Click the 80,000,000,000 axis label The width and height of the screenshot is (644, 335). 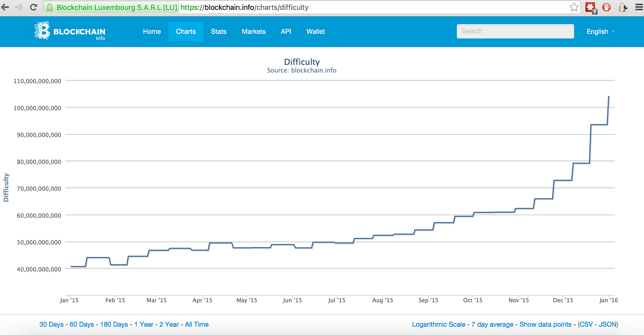pyautogui.click(x=39, y=162)
